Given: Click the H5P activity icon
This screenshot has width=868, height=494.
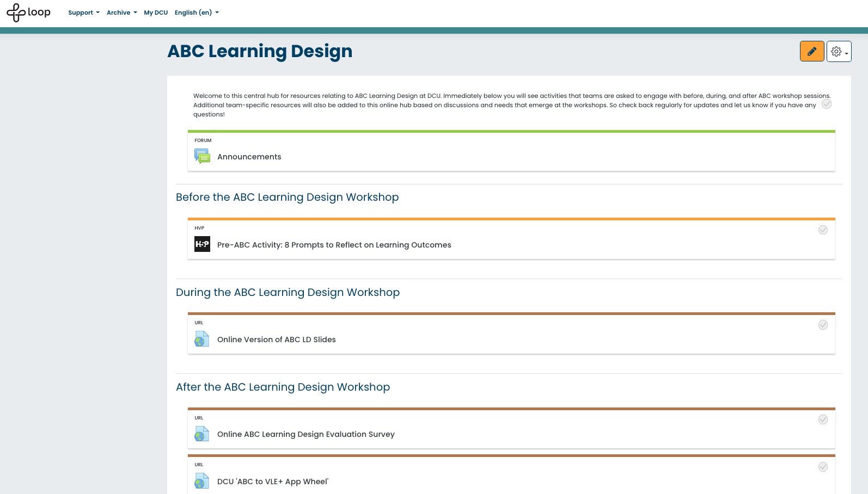Looking at the screenshot, I should coord(202,244).
